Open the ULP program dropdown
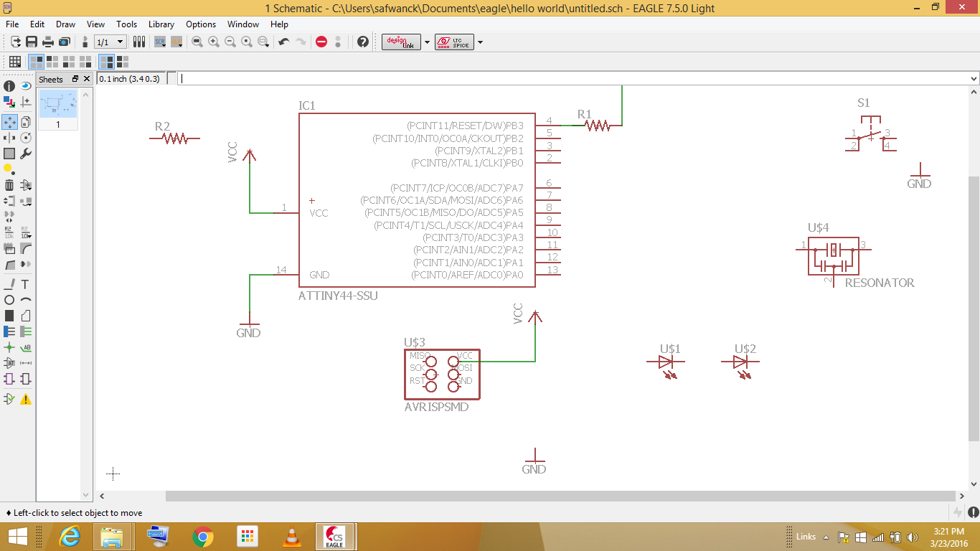 coord(176,42)
